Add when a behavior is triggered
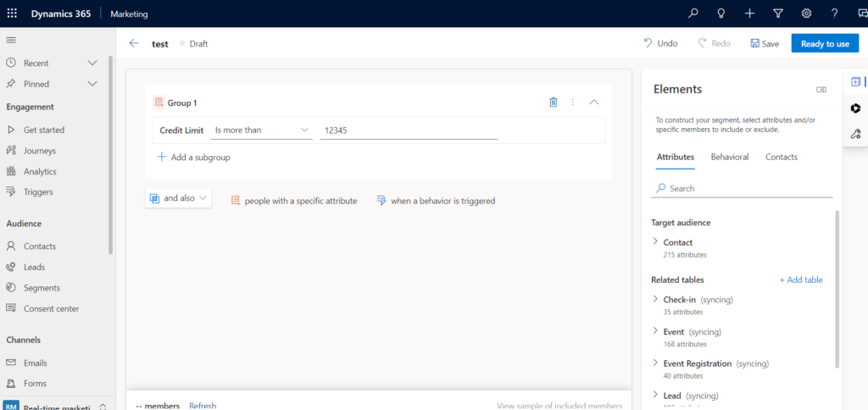This screenshot has height=410, width=868. pos(436,201)
